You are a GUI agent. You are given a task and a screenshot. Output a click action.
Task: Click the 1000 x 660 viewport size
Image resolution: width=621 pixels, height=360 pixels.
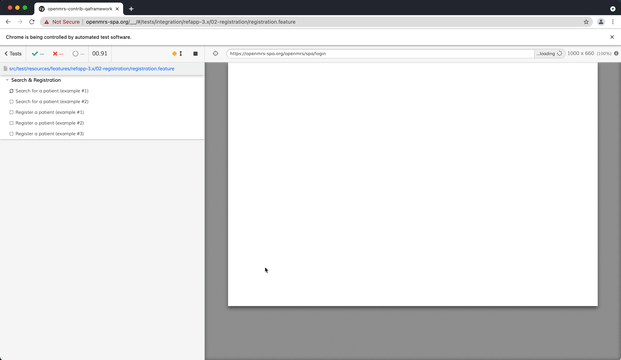pos(580,53)
